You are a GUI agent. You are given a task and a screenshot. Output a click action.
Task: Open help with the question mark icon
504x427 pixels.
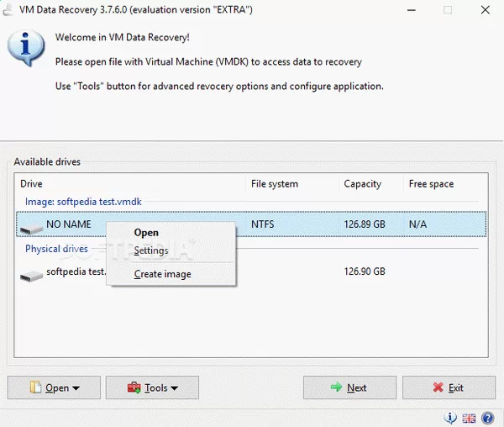tap(487, 418)
